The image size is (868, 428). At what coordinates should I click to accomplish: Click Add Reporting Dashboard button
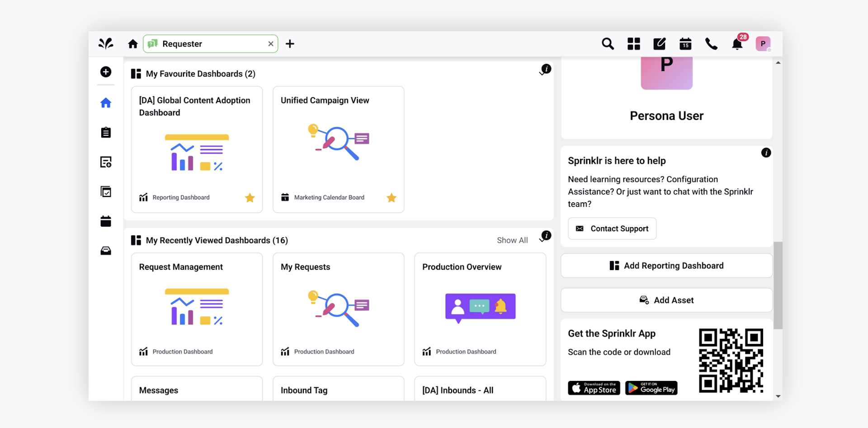[x=666, y=266]
